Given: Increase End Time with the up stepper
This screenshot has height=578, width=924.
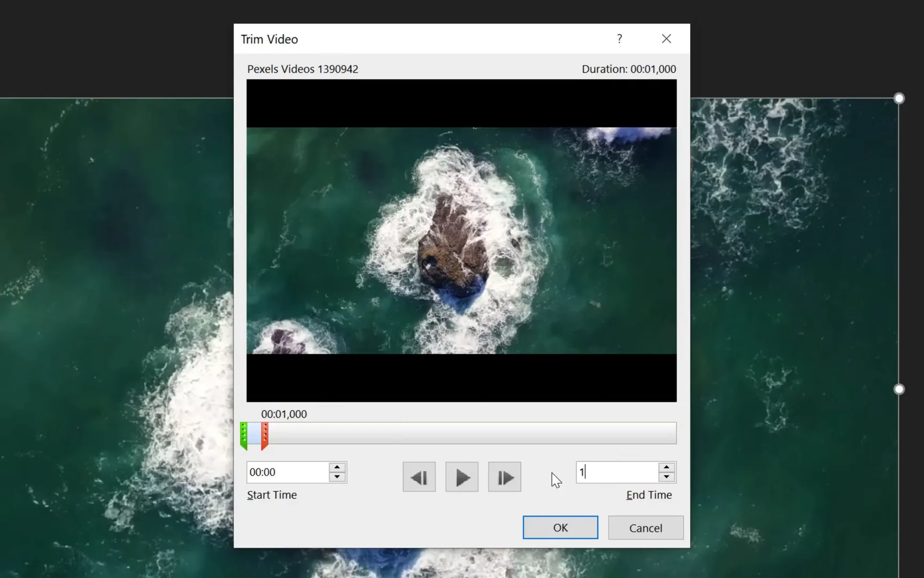Looking at the screenshot, I should 666,467.
